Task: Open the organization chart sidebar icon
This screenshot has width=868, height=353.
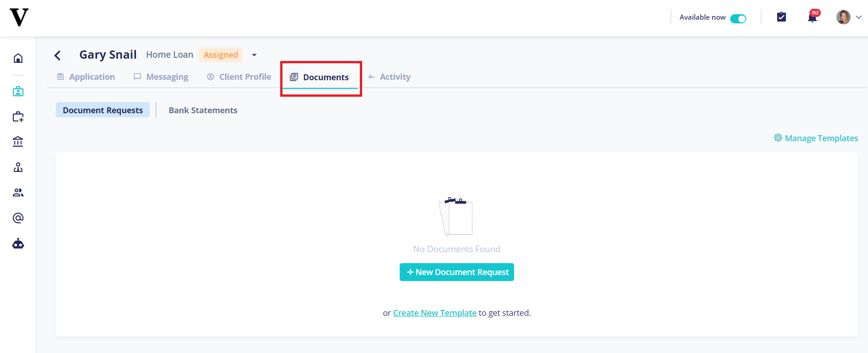Action: pyautogui.click(x=18, y=167)
